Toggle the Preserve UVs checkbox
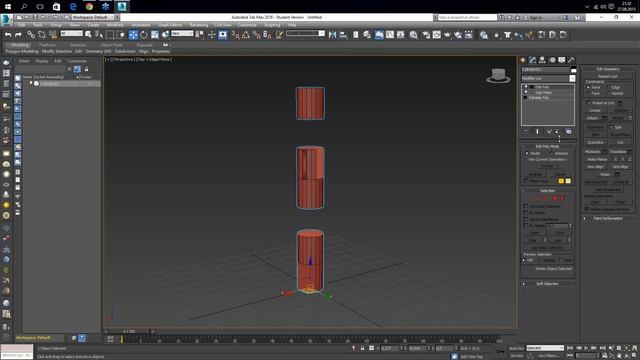The image size is (640, 360). (x=589, y=103)
